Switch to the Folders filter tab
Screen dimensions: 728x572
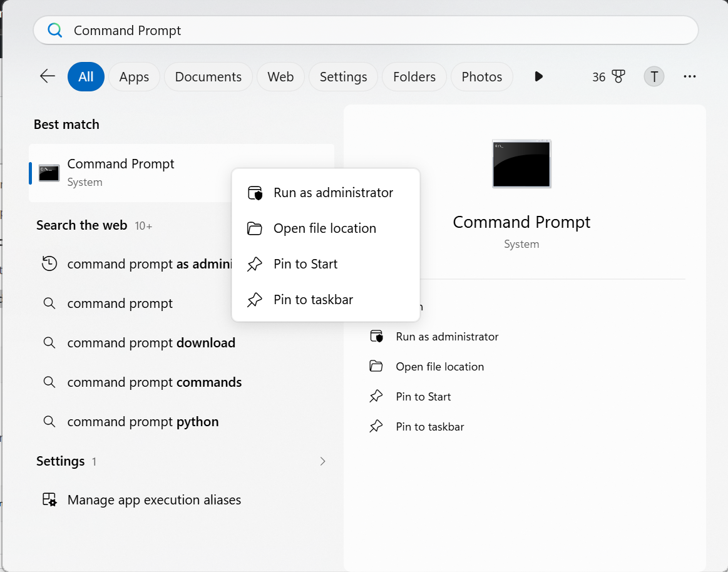click(414, 76)
